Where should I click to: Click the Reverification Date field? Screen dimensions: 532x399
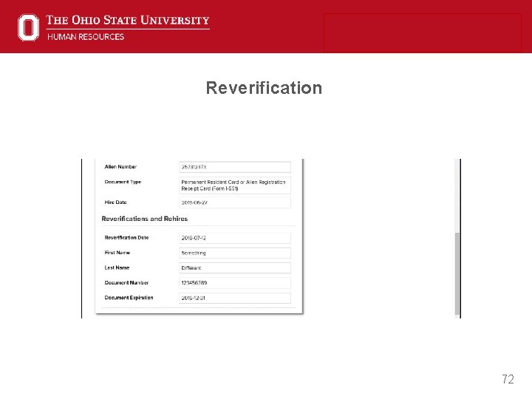coord(235,238)
